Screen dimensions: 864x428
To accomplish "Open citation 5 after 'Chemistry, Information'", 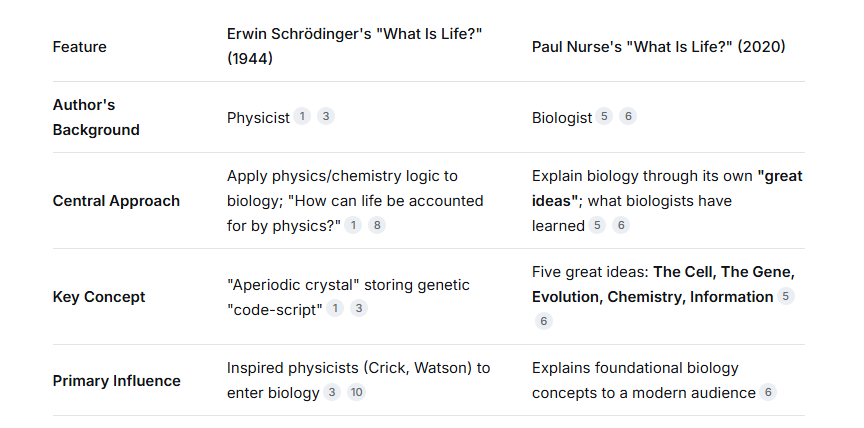I will (786, 296).
